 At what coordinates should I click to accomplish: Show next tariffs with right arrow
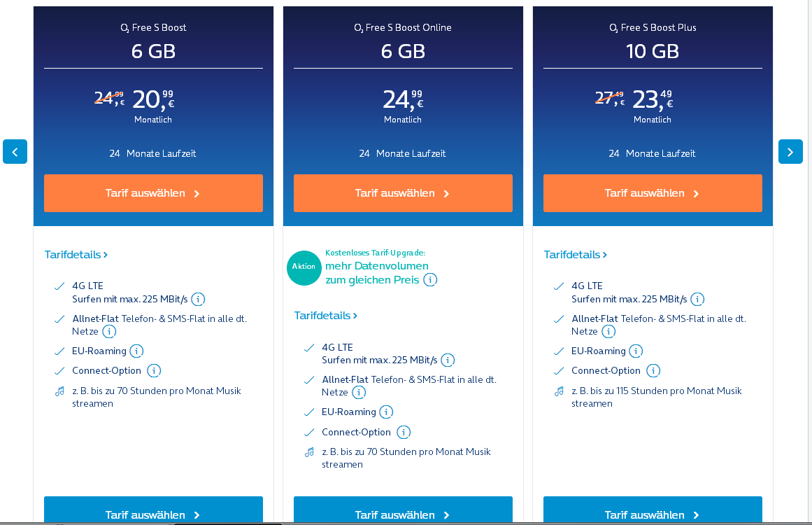tap(790, 152)
